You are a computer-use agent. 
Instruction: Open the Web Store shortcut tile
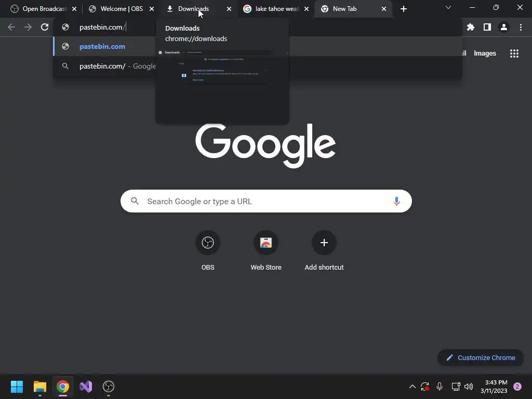(266, 250)
